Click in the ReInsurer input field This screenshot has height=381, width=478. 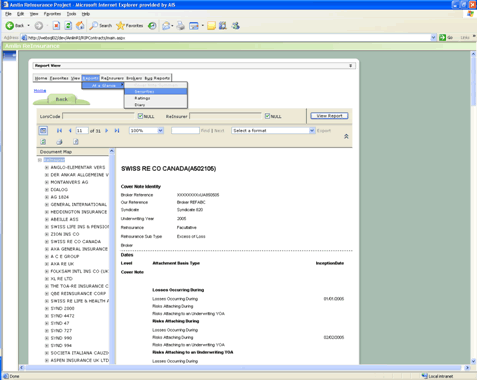tap(225, 116)
